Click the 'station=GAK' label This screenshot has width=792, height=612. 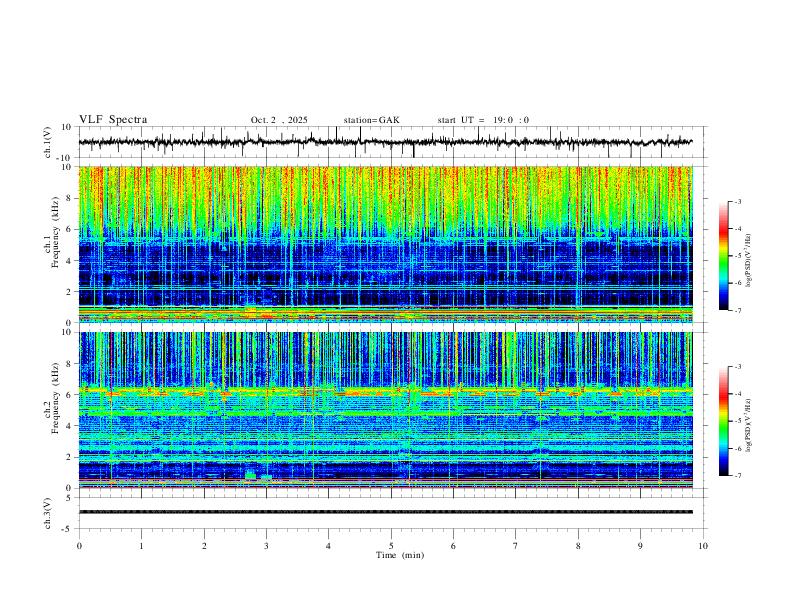click(371, 120)
